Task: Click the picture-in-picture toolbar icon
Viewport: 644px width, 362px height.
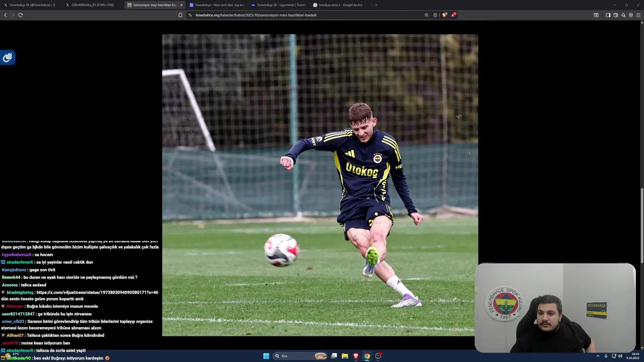Action: click(596, 15)
